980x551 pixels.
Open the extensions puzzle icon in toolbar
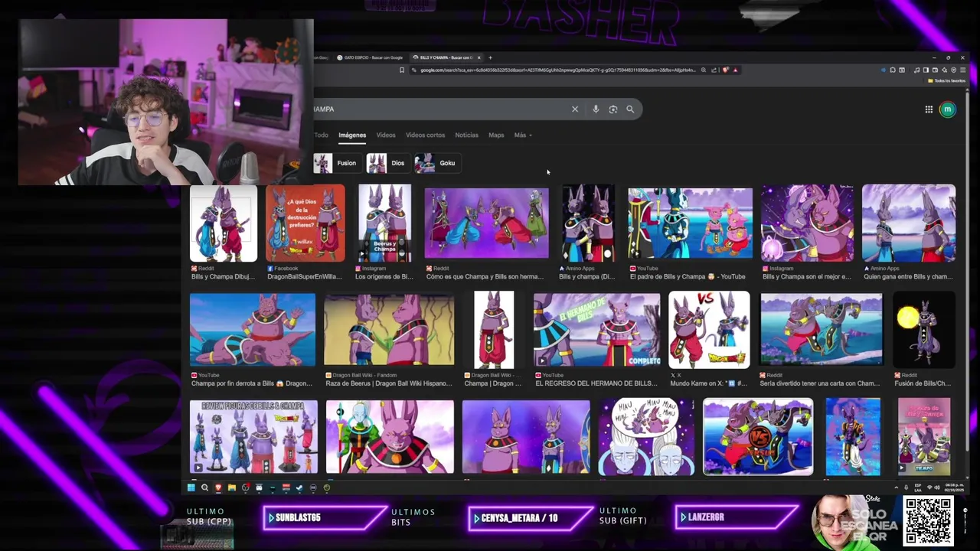[x=893, y=70]
